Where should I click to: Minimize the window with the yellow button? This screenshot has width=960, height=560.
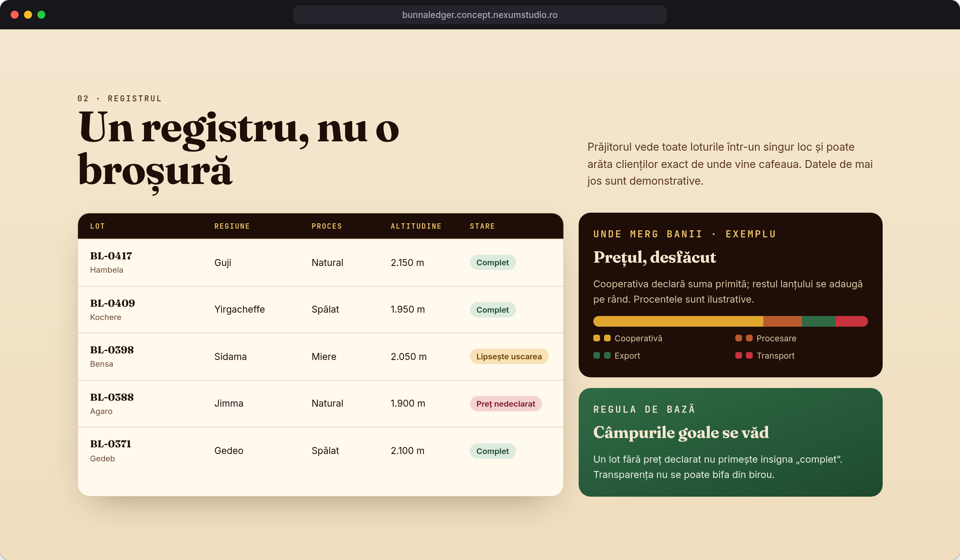point(28,15)
